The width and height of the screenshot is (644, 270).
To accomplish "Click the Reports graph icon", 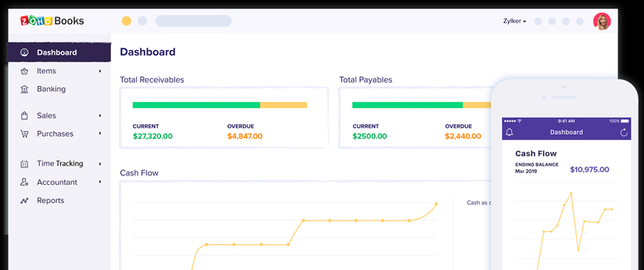I will (24, 200).
